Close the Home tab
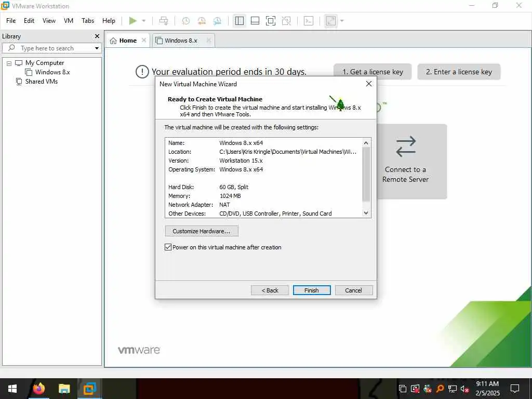The width and height of the screenshot is (532, 399). point(144,40)
